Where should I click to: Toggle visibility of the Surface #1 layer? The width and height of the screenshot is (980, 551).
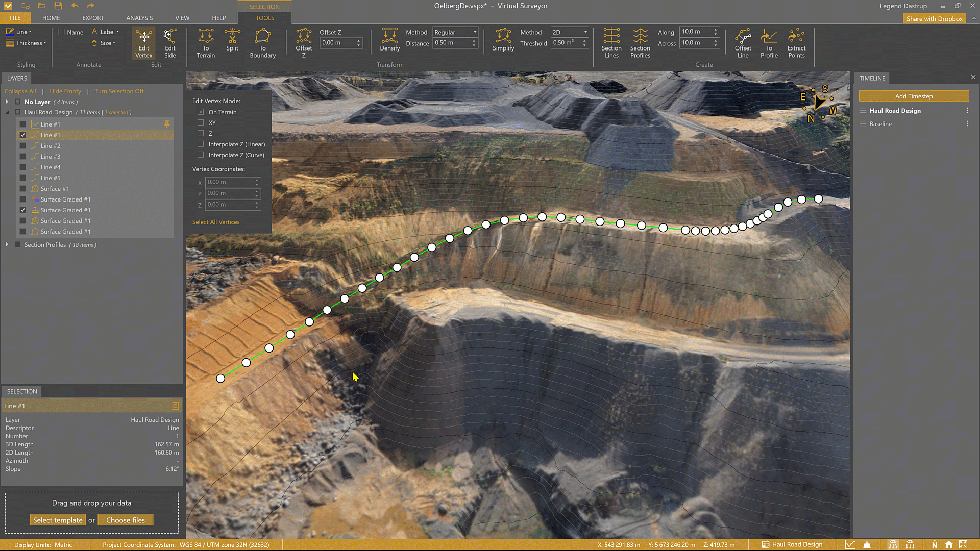22,189
